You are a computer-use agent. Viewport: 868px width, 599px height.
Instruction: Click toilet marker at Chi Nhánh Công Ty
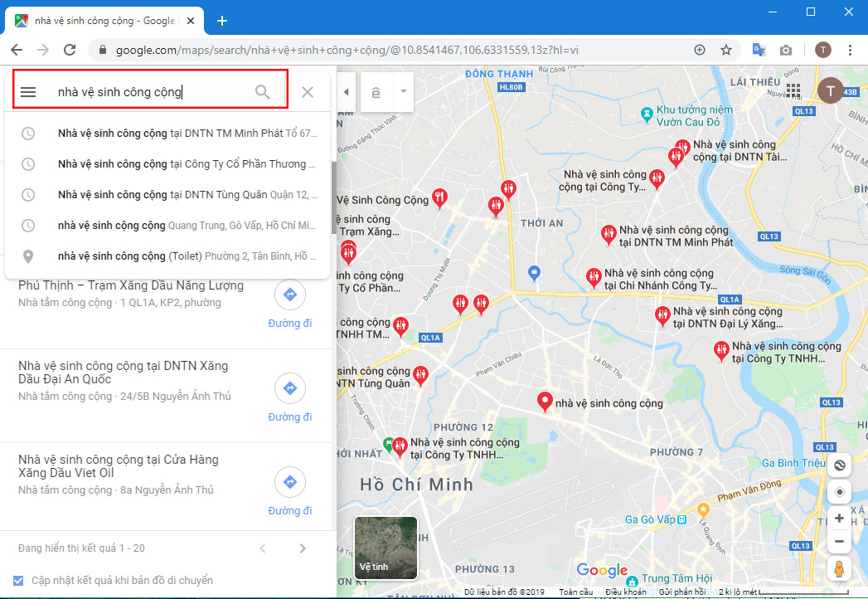(x=594, y=278)
